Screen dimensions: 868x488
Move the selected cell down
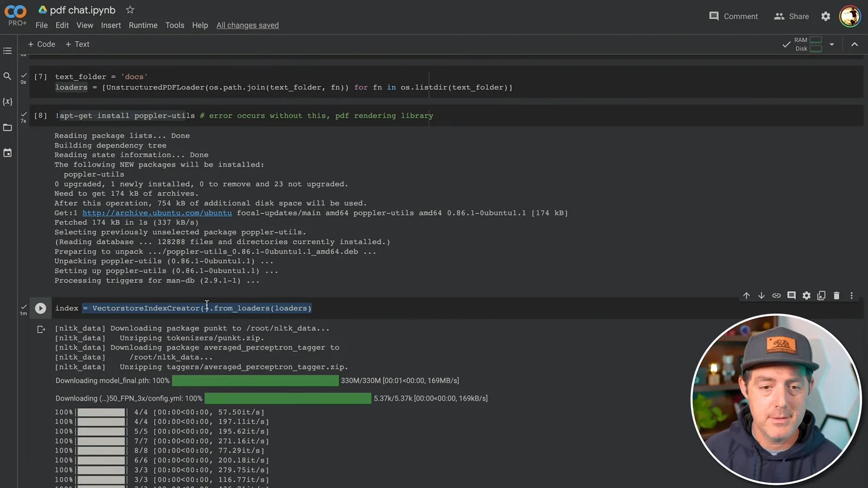(x=761, y=296)
